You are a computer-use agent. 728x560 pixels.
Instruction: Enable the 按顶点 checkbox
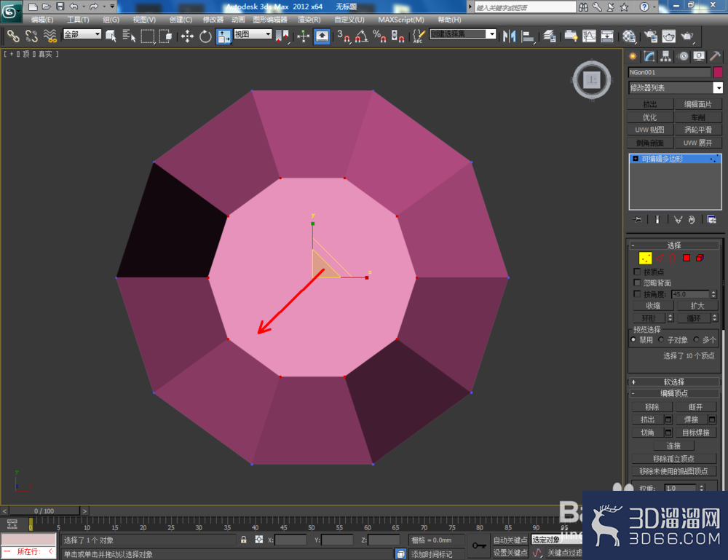tap(637, 271)
